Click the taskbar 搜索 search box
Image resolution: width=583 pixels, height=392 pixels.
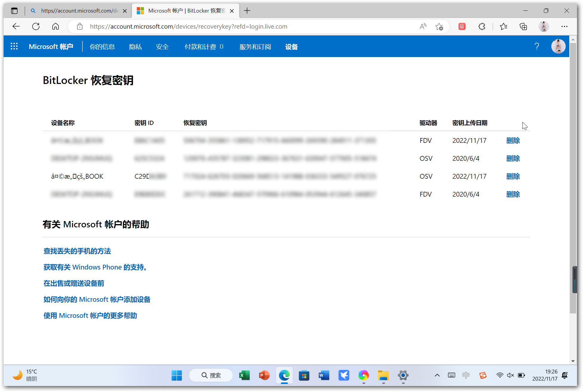(211, 375)
